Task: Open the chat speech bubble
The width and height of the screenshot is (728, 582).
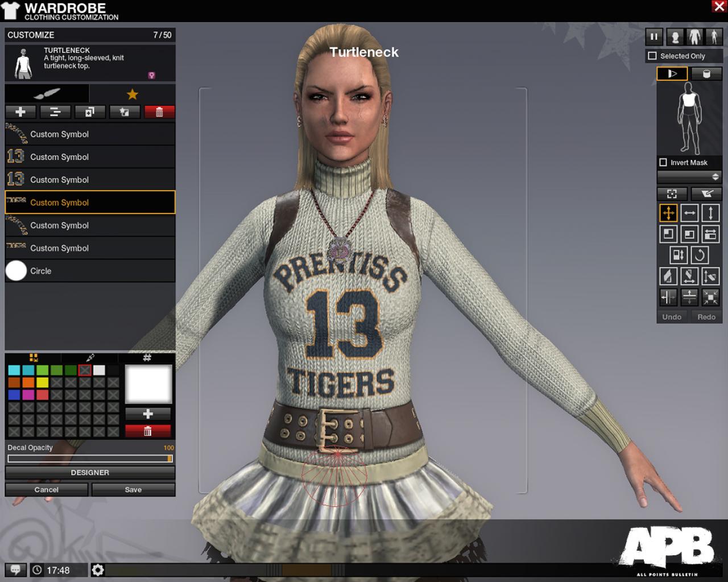Action: pyautogui.click(x=15, y=570)
